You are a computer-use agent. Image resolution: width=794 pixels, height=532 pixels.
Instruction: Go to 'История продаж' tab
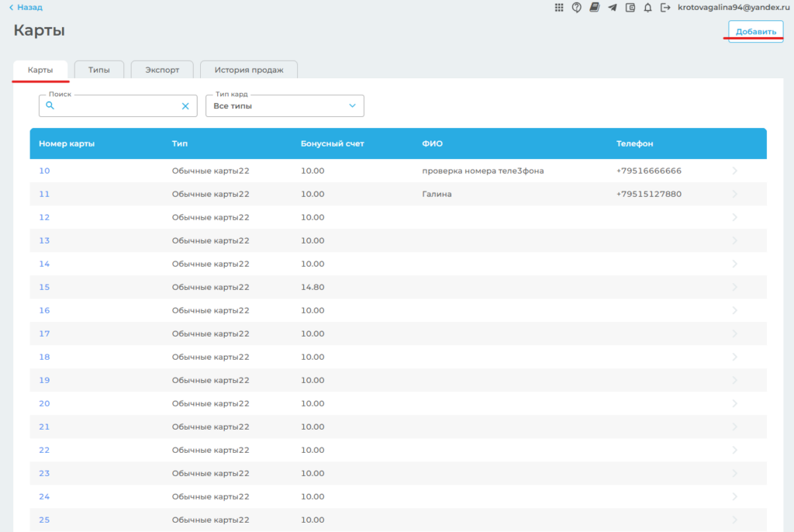(249, 70)
